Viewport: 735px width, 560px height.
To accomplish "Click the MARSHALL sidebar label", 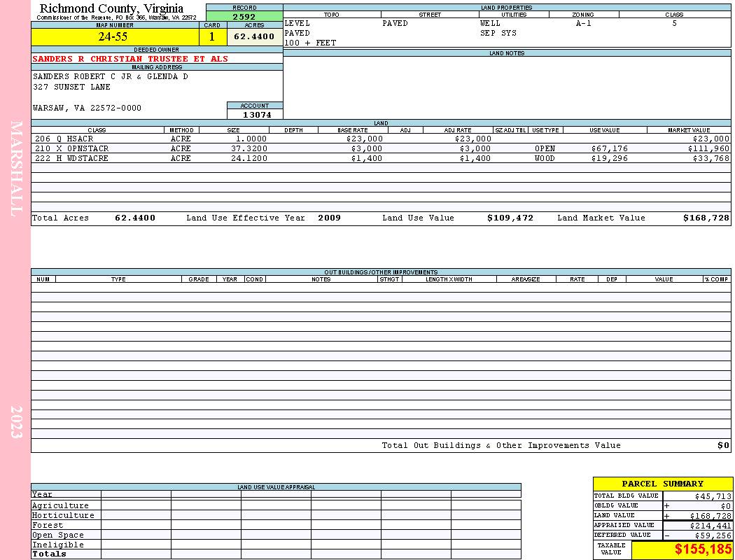I will (15, 169).
